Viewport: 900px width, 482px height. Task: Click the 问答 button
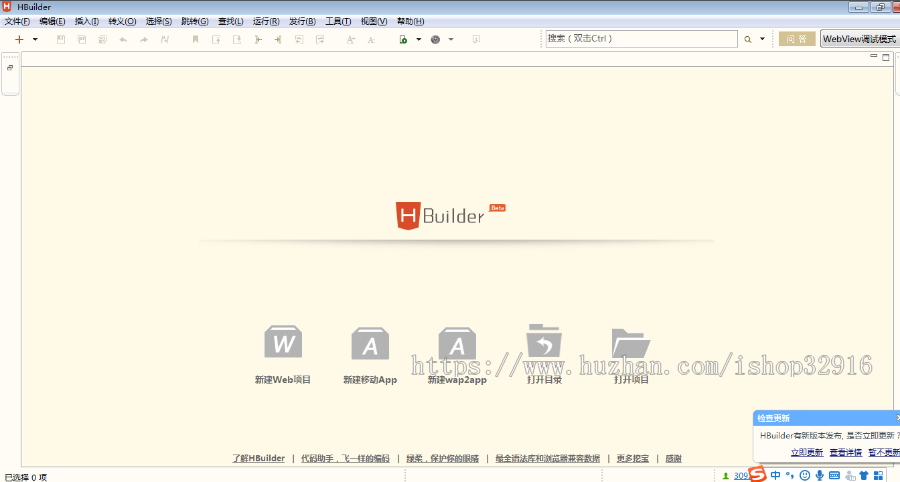[x=797, y=39]
